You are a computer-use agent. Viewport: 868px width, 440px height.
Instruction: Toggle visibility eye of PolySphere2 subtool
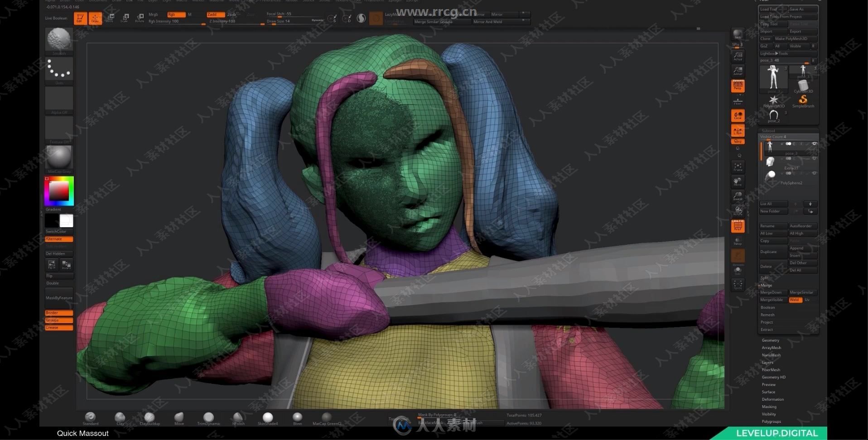click(814, 173)
